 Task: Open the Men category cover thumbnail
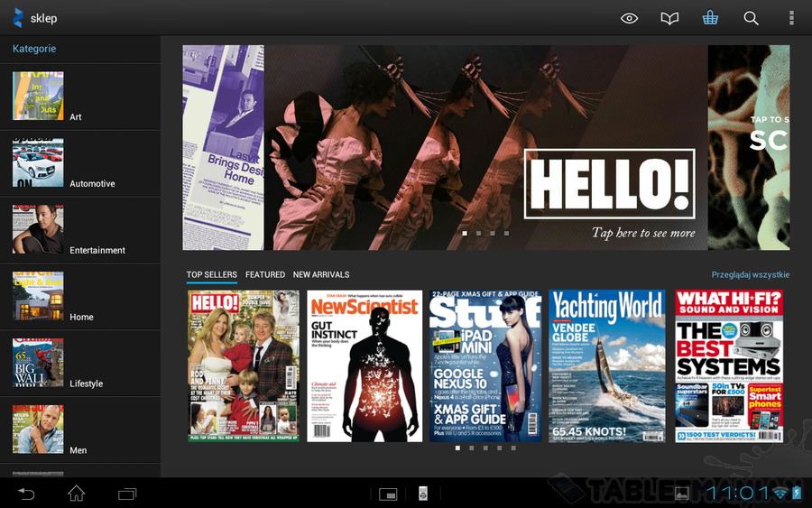[x=38, y=429]
